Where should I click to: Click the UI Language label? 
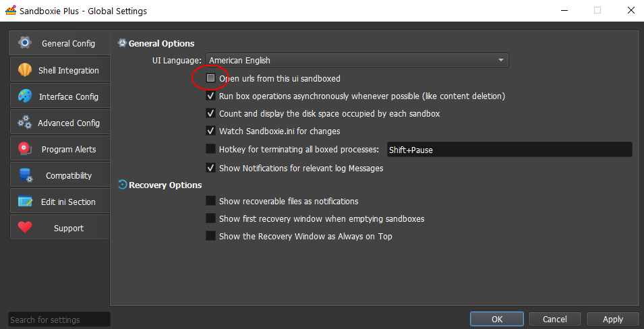177,61
